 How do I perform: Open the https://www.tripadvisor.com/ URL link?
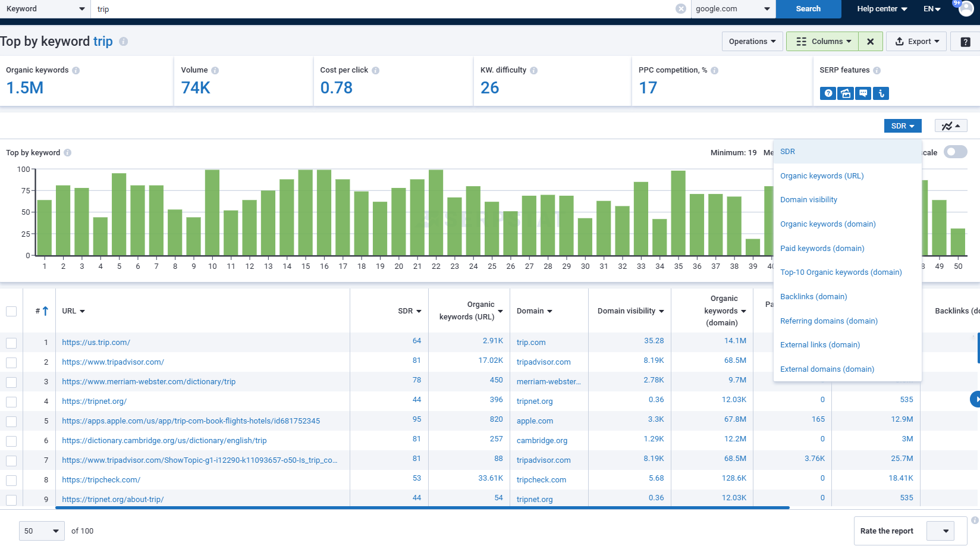pyautogui.click(x=113, y=362)
